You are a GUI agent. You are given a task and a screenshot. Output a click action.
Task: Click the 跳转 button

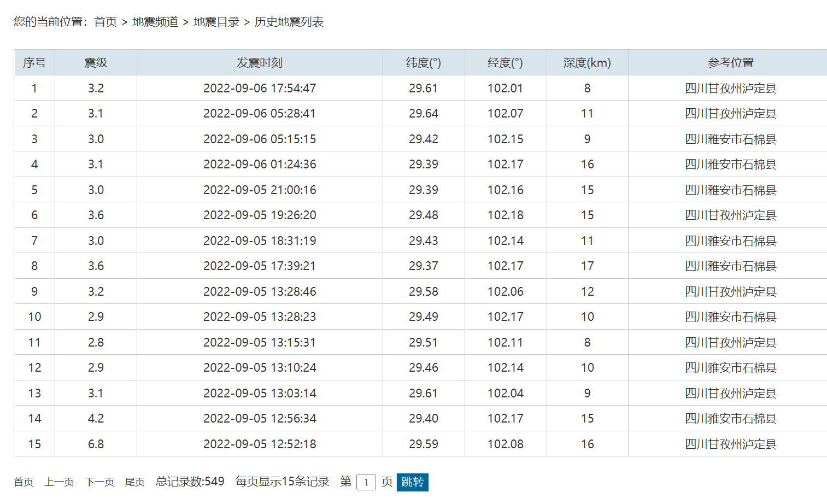(x=412, y=482)
